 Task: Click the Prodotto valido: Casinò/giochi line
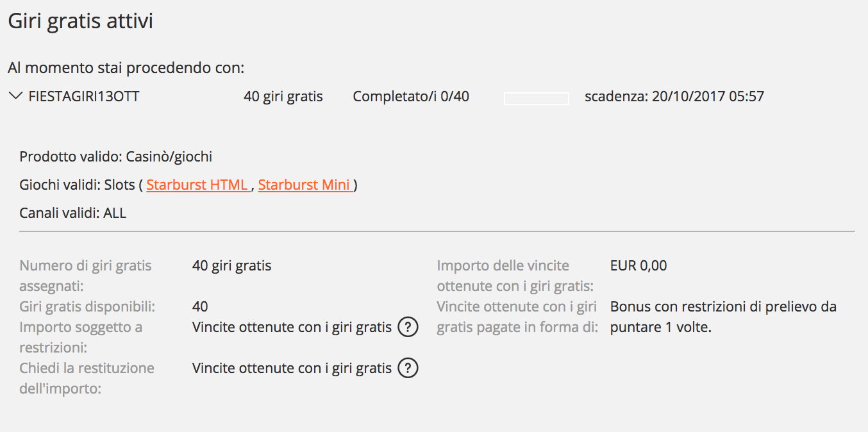(x=116, y=156)
